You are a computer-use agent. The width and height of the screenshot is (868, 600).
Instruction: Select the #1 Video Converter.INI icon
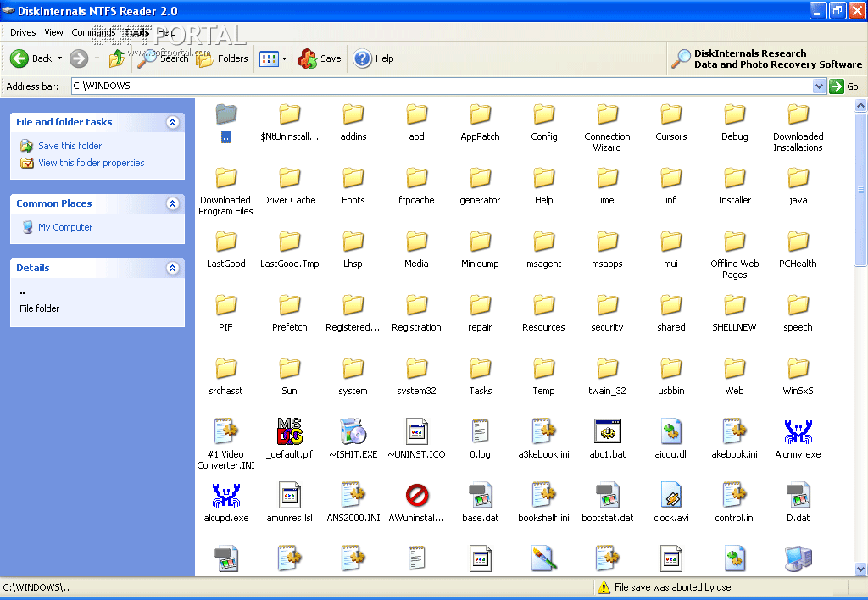point(225,431)
